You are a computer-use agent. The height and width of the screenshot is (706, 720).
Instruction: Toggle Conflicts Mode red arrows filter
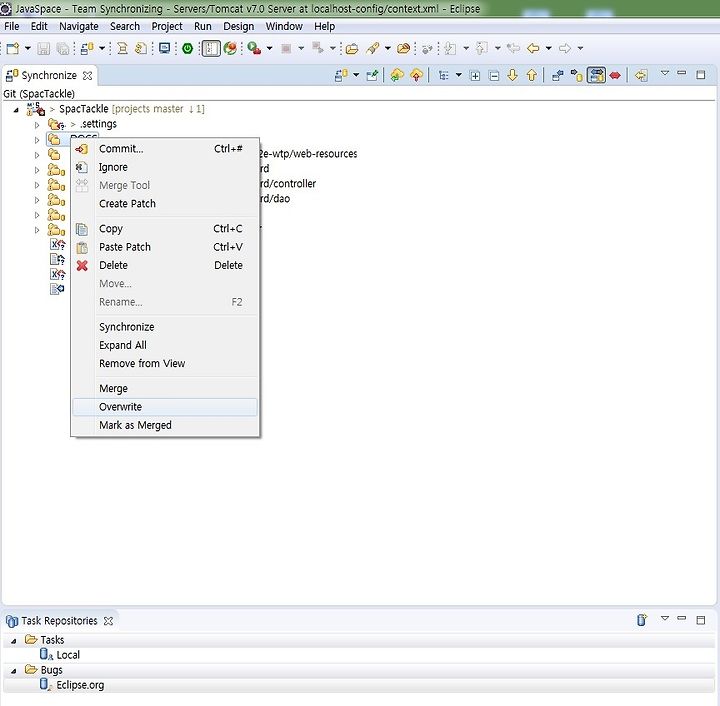click(615, 75)
